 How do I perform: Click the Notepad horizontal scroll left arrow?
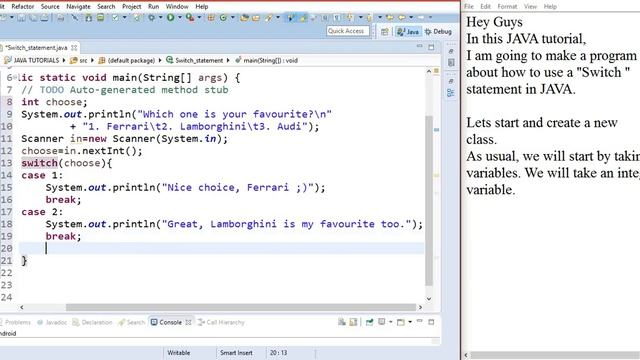pos(466,356)
